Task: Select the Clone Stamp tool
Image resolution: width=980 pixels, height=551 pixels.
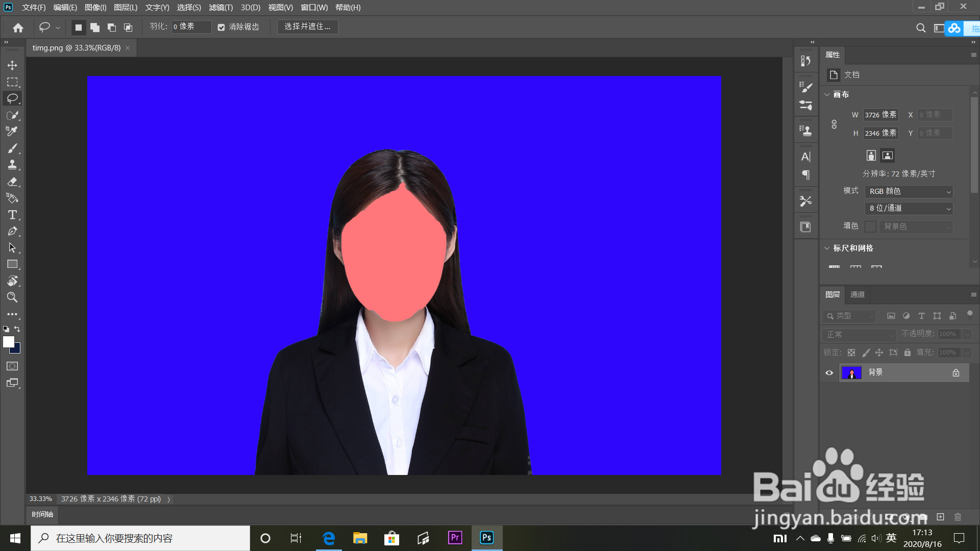Action: pyautogui.click(x=12, y=165)
